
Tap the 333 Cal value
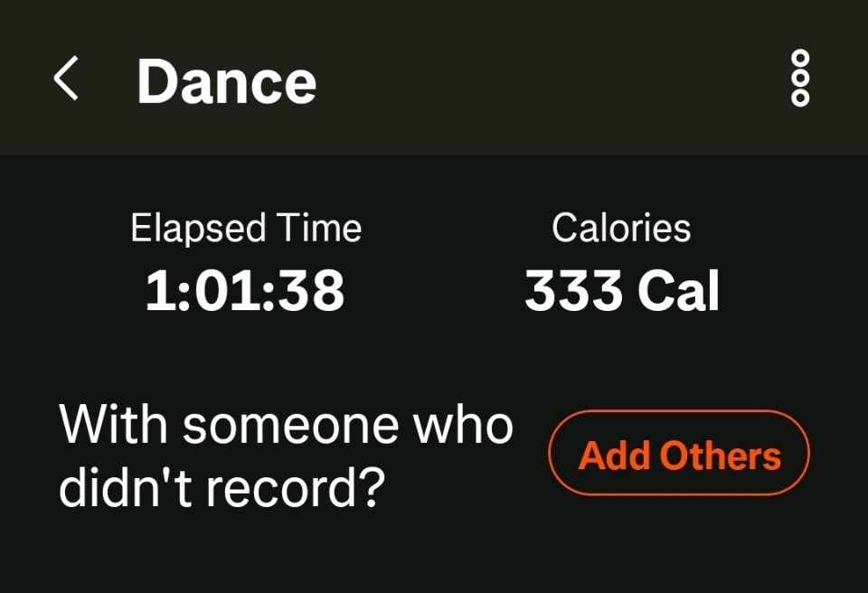[x=622, y=291]
